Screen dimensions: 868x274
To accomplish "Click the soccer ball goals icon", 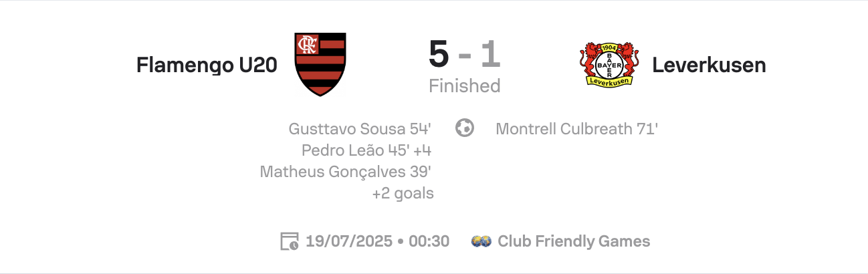I will (x=465, y=128).
